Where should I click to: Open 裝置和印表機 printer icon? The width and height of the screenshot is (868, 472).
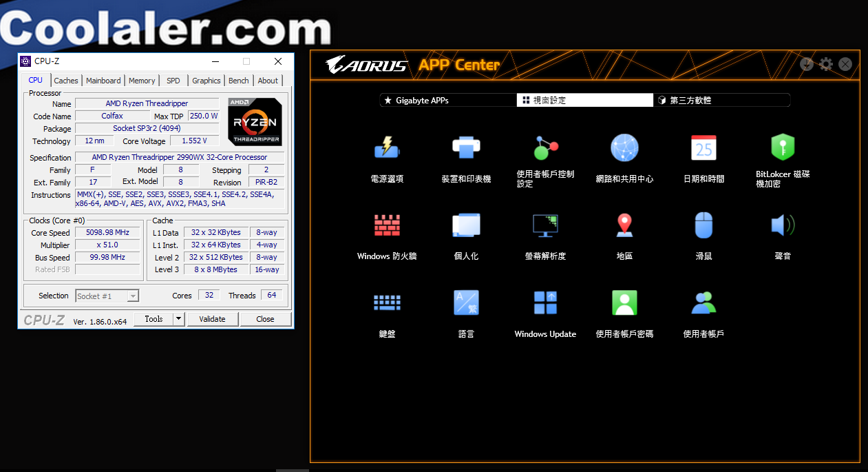click(466, 147)
